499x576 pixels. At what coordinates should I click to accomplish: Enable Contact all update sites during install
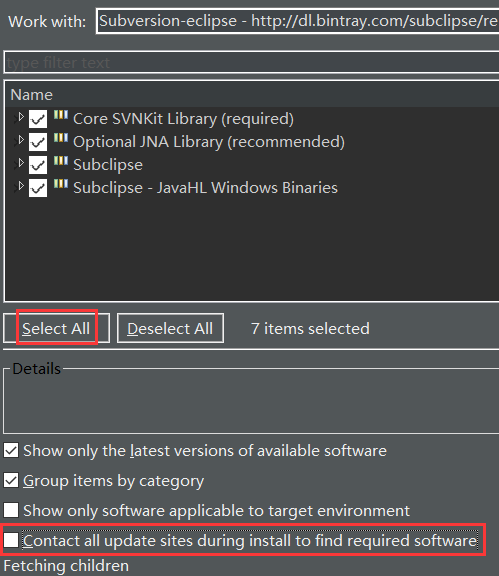point(11,540)
